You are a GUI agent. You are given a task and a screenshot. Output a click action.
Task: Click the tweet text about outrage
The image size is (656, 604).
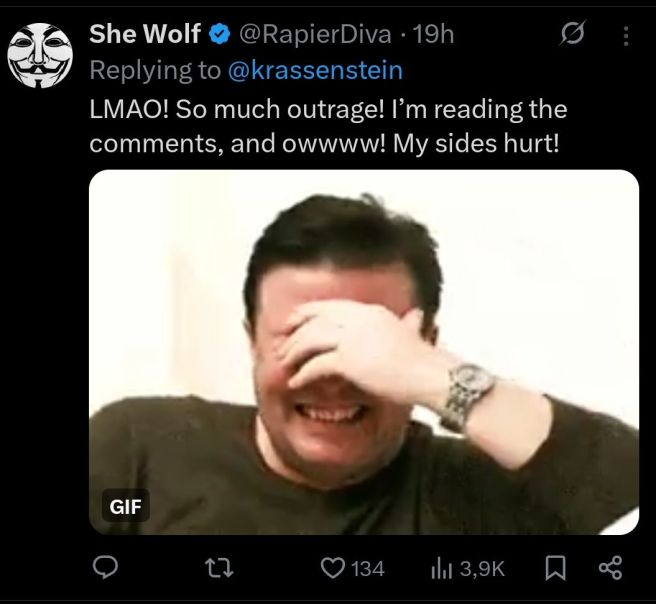327,125
